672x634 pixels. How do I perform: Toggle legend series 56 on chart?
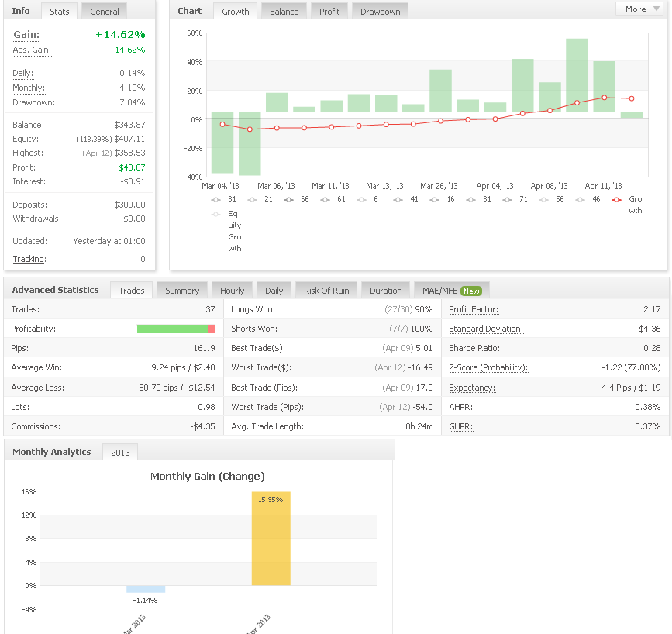[552, 199]
